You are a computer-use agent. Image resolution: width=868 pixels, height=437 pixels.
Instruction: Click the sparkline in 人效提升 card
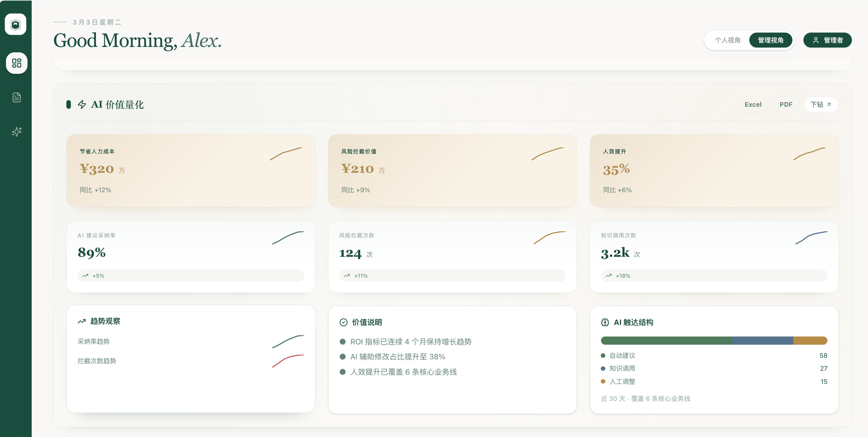click(x=809, y=154)
